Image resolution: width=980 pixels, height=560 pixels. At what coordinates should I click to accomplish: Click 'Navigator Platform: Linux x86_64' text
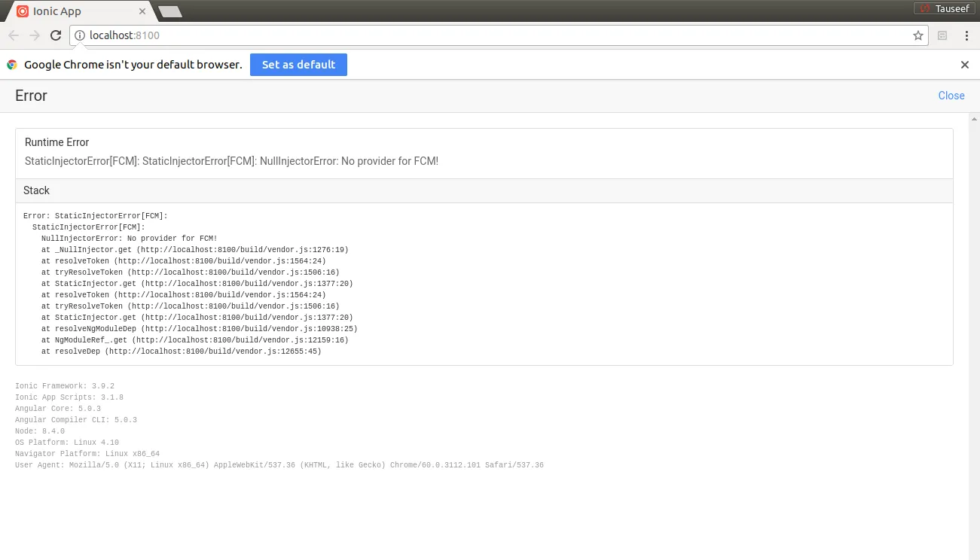[87, 454]
